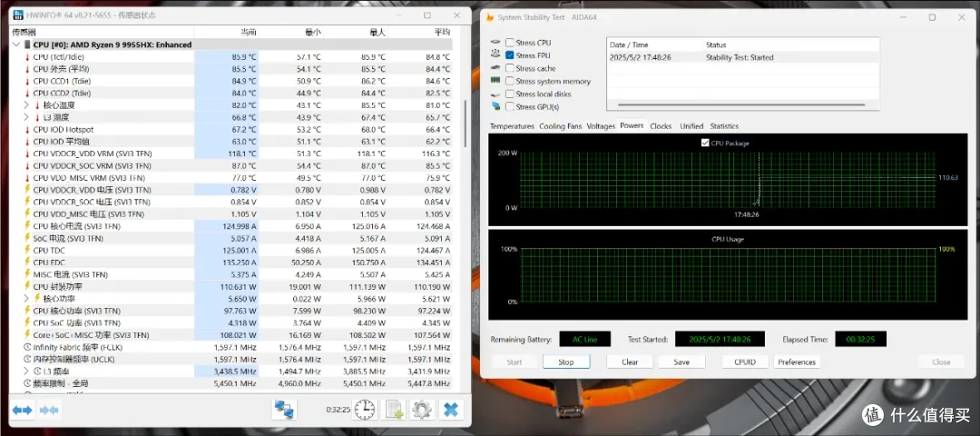The image size is (980, 436).
Task: Click thermometer icon beside CPU IOD Hotspot
Action: tap(27, 130)
